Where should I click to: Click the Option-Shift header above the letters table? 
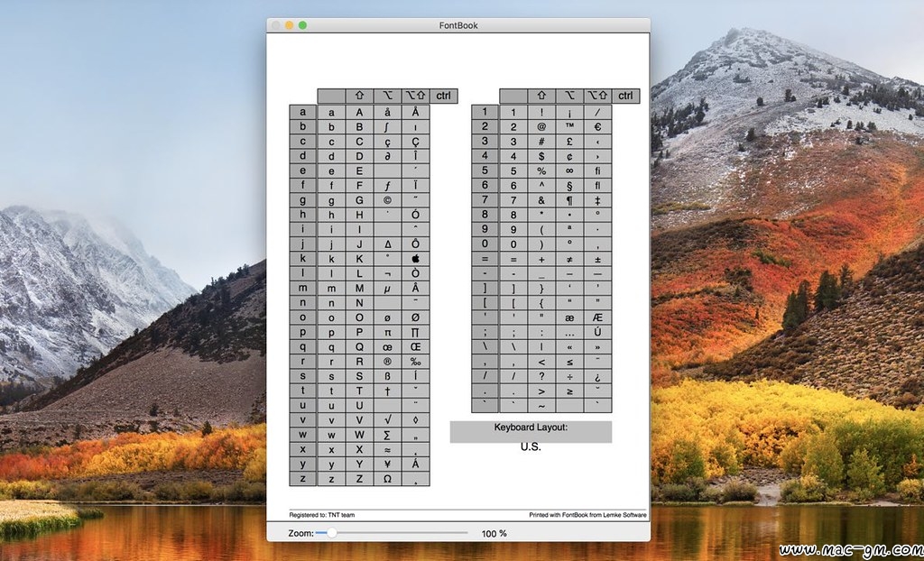tap(416, 96)
